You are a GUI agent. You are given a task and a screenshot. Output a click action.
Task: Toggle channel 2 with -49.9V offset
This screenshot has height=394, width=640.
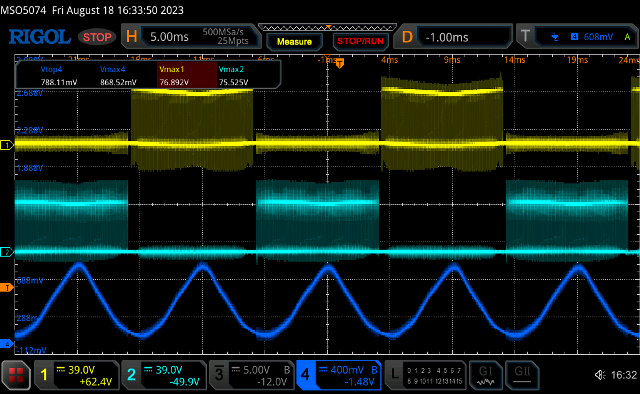(x=164, y=375)
